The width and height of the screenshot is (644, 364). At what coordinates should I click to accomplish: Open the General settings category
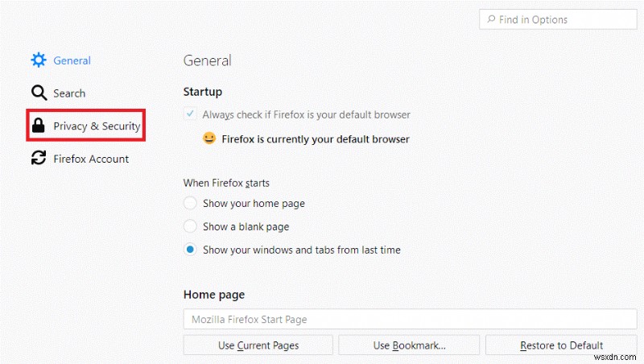[x=72, y=60]
